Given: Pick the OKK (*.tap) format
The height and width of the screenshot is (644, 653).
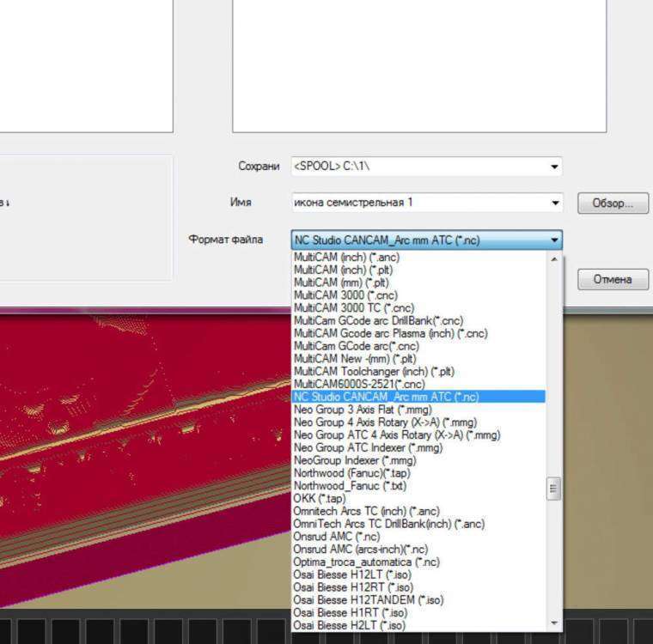Looking at the screenshot, I should [320, 498].
